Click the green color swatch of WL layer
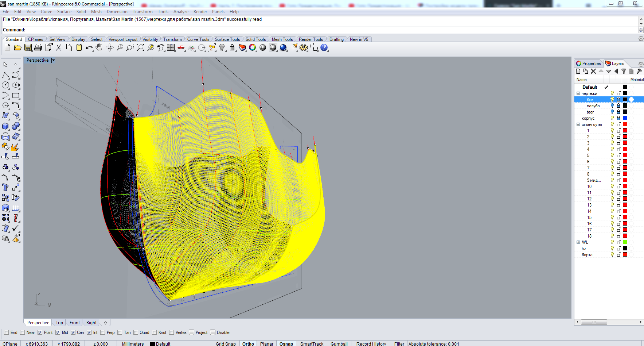The image size is (644, 346). pos(625,242)
